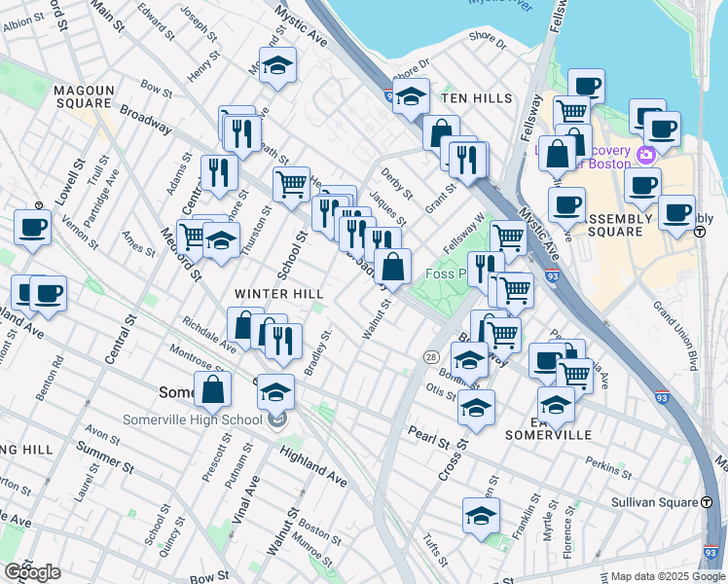Click the shopping cart marker left of Thurston school
The height and width of the screenshot is (584, 728).
click(191, 237)
